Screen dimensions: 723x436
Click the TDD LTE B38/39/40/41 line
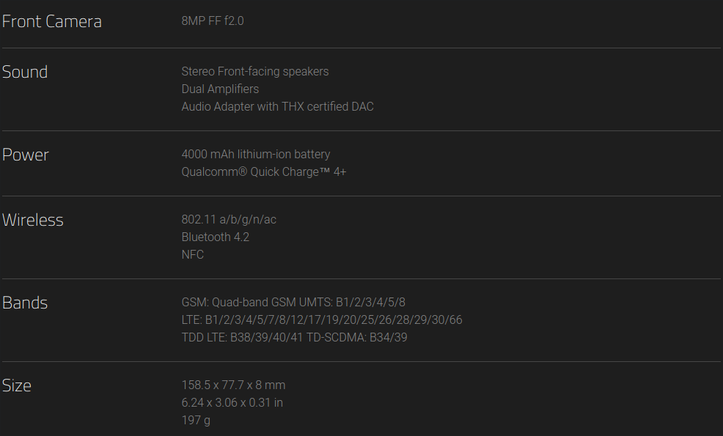(x=294, y=337)
